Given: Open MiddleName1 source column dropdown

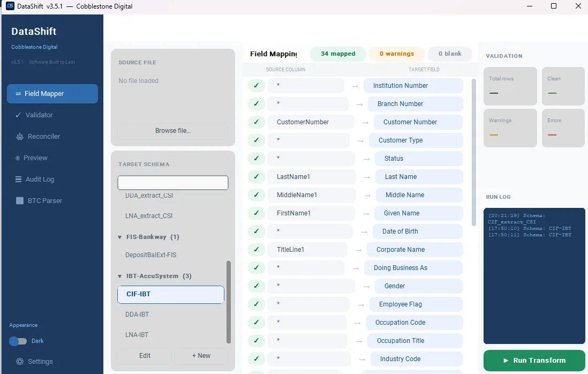Looking at the screenshot, I should (312, 195).
